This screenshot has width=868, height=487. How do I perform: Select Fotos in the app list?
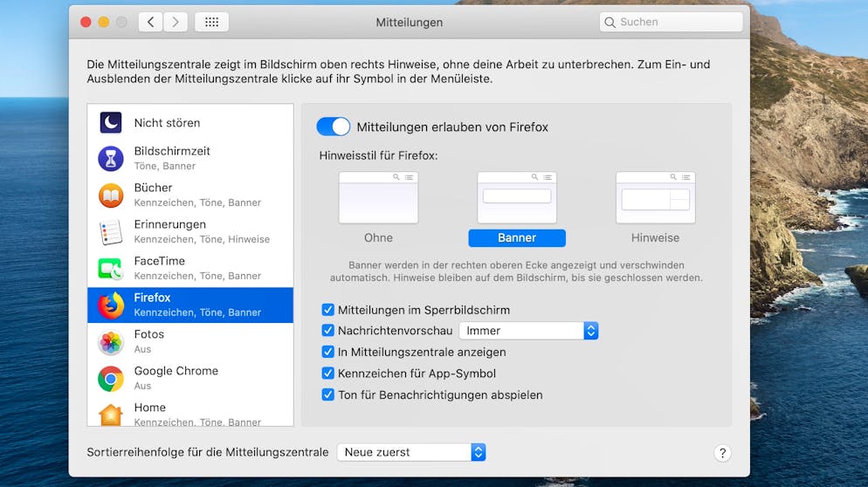[190, 342]
